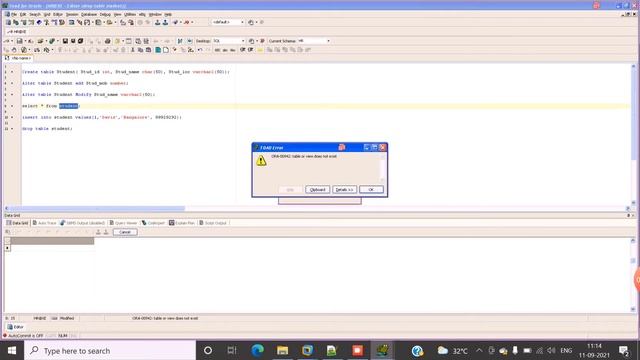Click the Clipboard button in error dialog
The height and width of the screenshot is (360, 640).
click(x=318, y=189)
